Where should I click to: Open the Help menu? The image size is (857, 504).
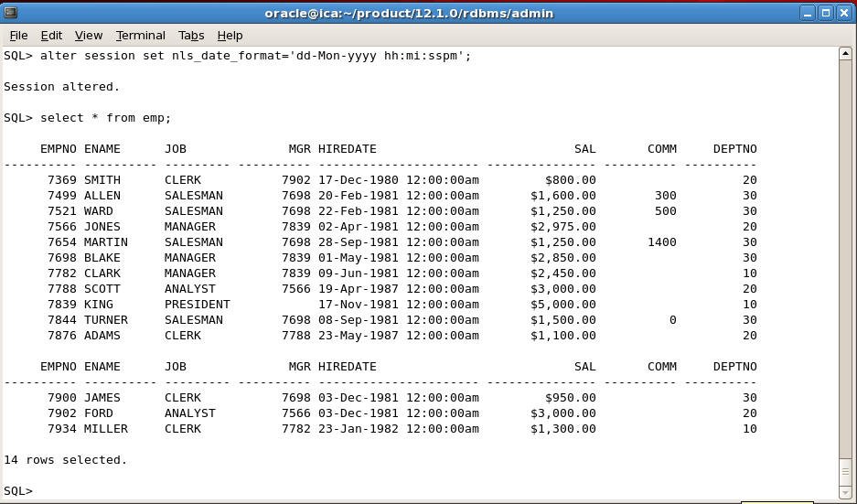click(230, 36)
